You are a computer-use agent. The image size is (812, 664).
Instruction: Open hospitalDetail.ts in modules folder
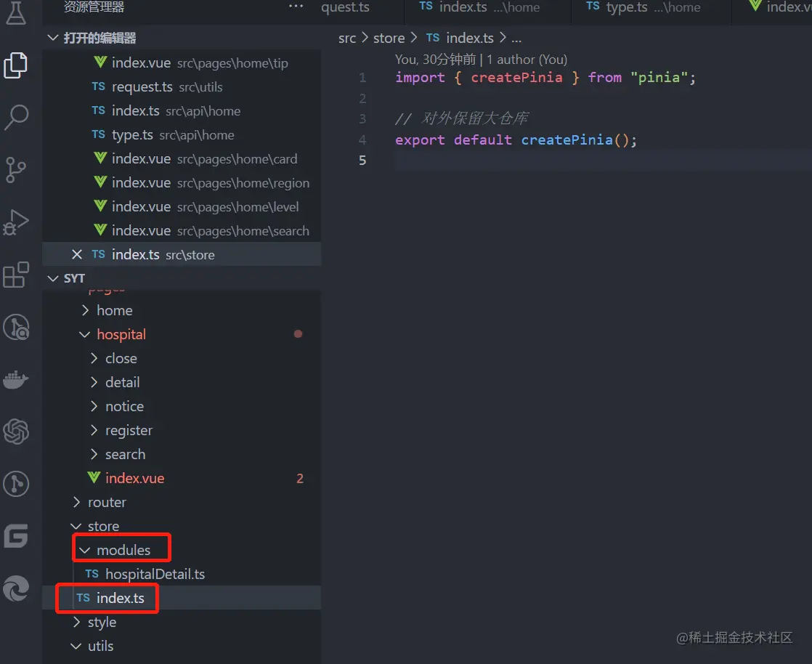pyautogui.click(x=182, y=574)
